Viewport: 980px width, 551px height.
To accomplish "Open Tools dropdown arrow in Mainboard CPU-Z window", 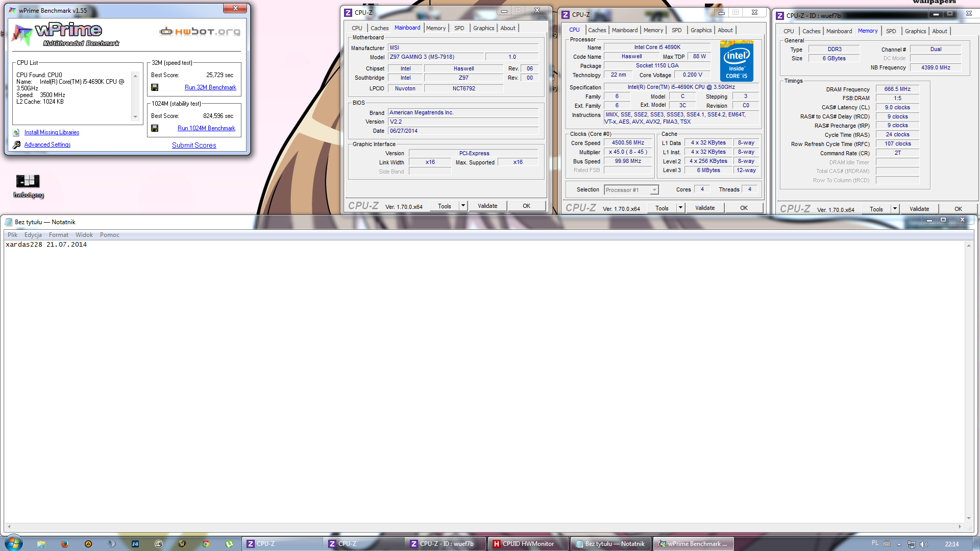I will 463,206.
